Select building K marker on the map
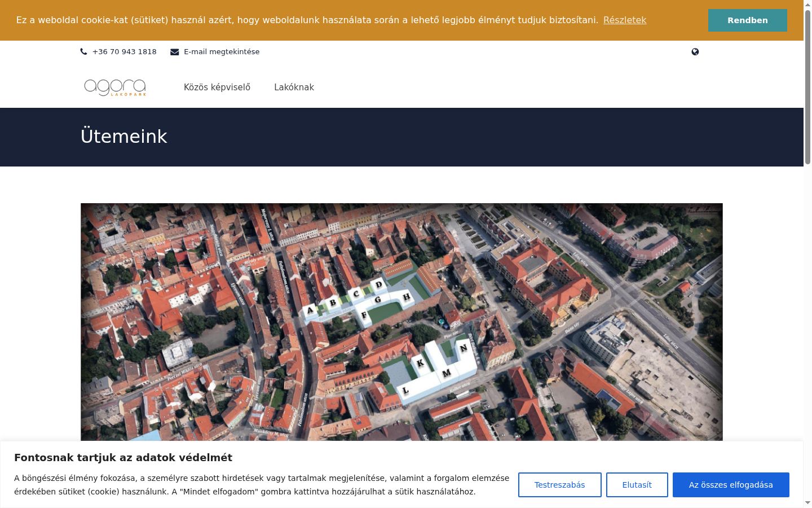This screenshot has height=508, width=812. click(x=420, y=363)
